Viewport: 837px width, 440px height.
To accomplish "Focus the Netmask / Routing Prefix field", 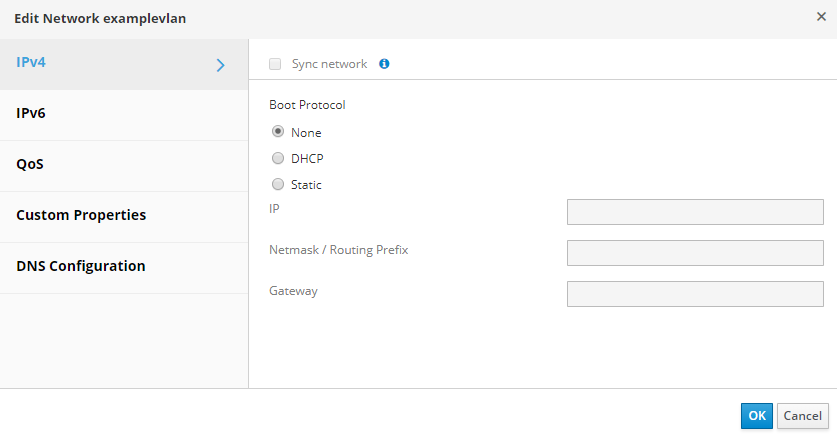I will [x=695, y=253].
